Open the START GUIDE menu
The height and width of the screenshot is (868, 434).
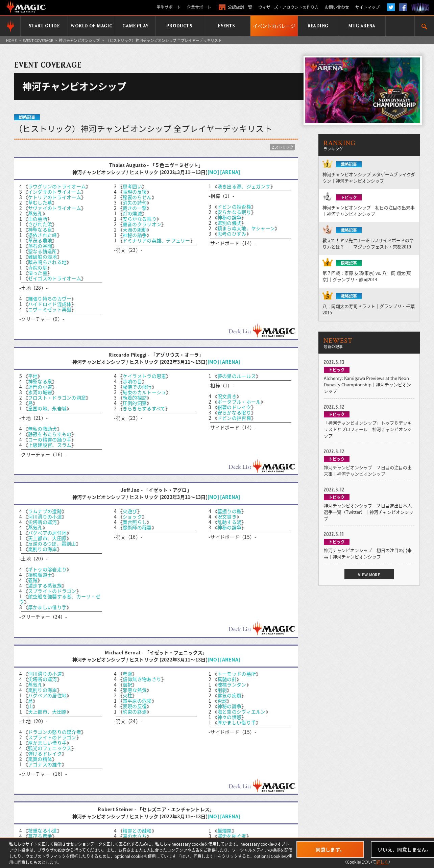[x=44, y=26]
